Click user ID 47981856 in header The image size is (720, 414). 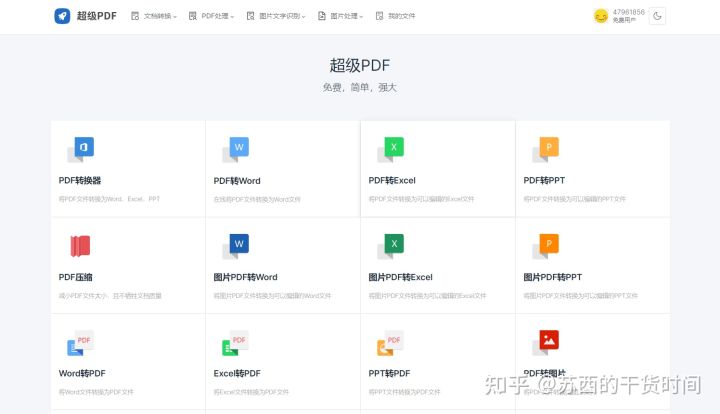point(629,12)
